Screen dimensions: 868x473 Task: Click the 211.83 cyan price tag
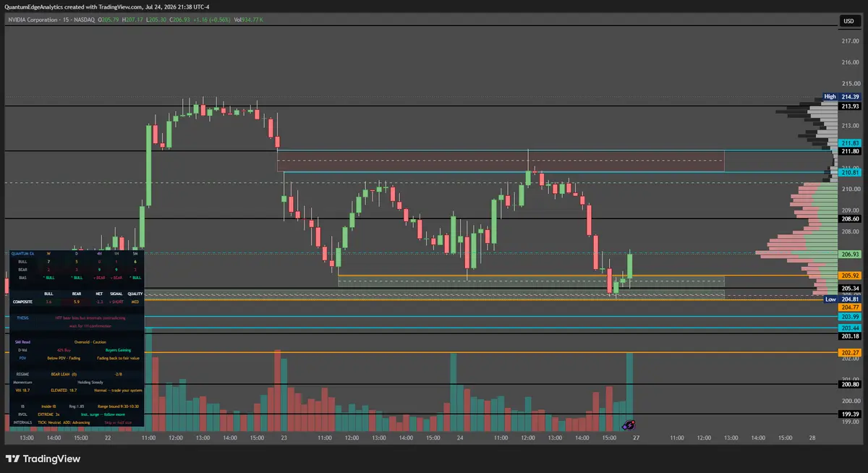(x=850, y=143)
